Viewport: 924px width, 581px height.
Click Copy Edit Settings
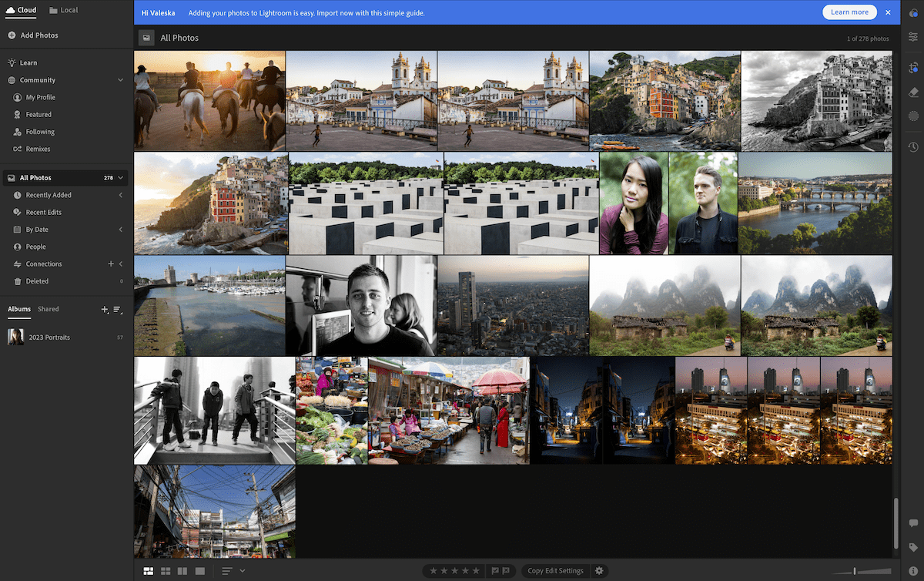click(556, 570)
